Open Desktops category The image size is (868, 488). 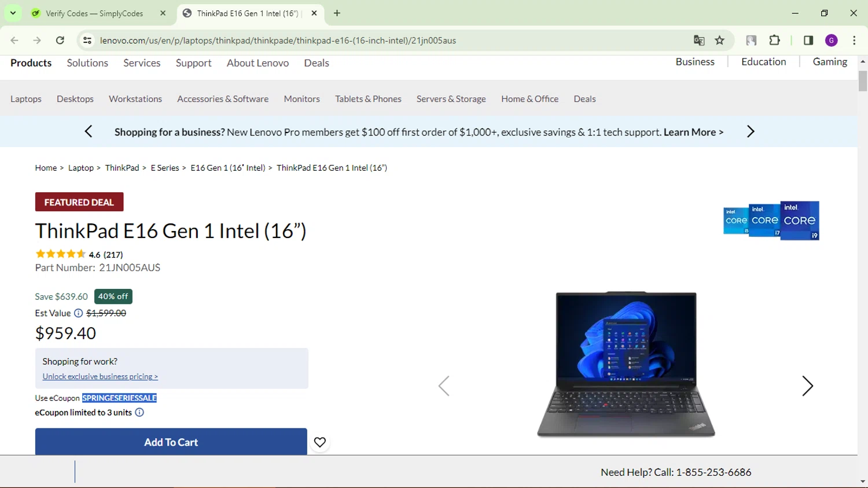pyautogui.click(x=75, y=99)
